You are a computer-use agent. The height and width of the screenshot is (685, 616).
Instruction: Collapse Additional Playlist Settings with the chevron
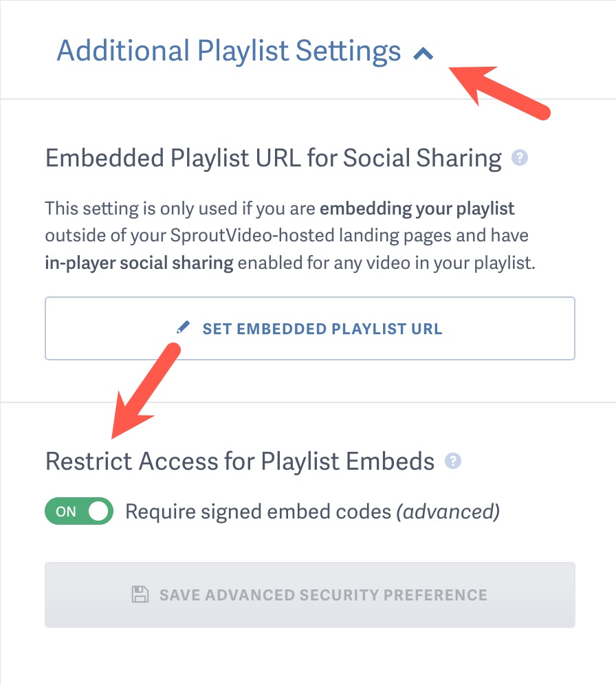[424, 52]
